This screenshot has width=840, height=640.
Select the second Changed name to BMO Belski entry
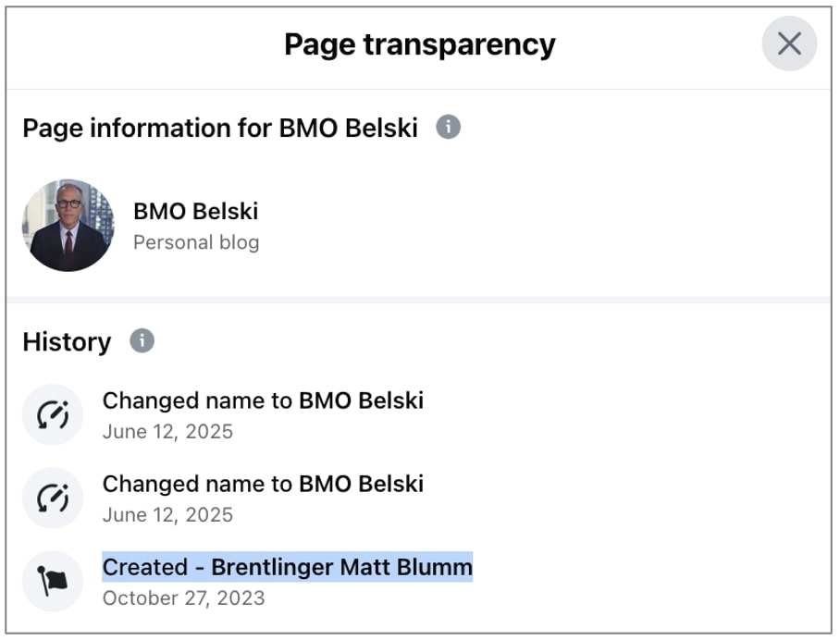[x=265, y=484]
